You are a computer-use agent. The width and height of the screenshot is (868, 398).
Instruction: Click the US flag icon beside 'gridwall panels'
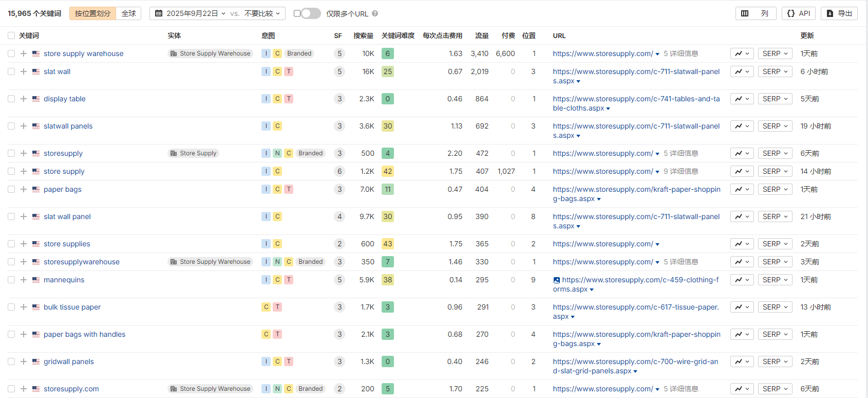point(36,361)
